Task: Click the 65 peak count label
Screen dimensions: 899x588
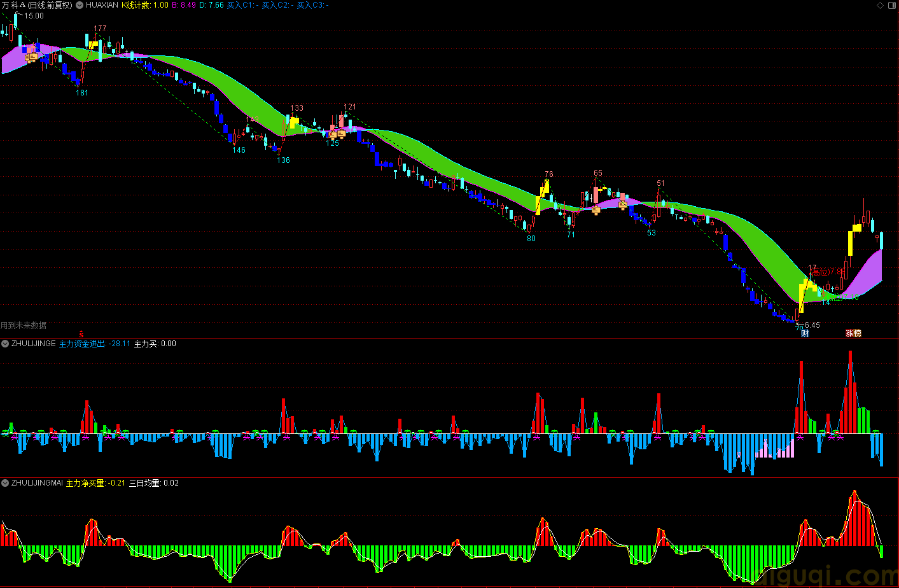Action: point(597,173)
